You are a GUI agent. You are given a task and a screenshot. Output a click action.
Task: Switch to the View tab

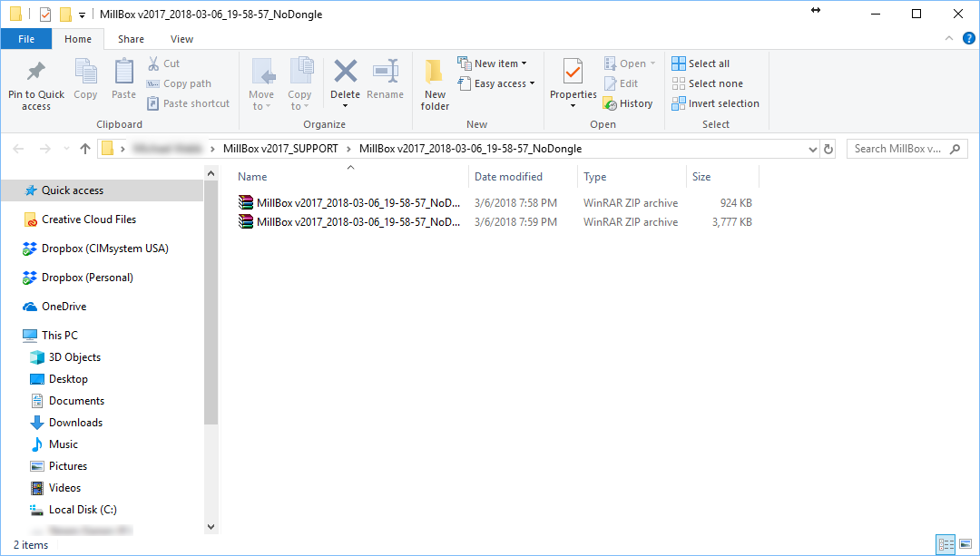pos(181,39)
